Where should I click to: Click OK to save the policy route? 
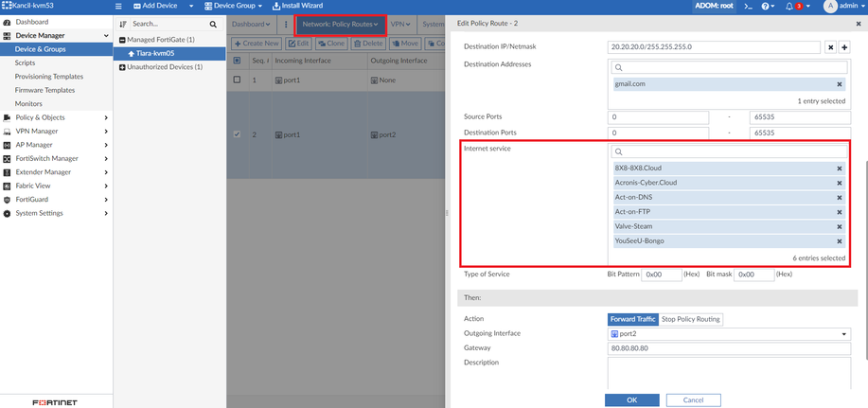(631, 399)
